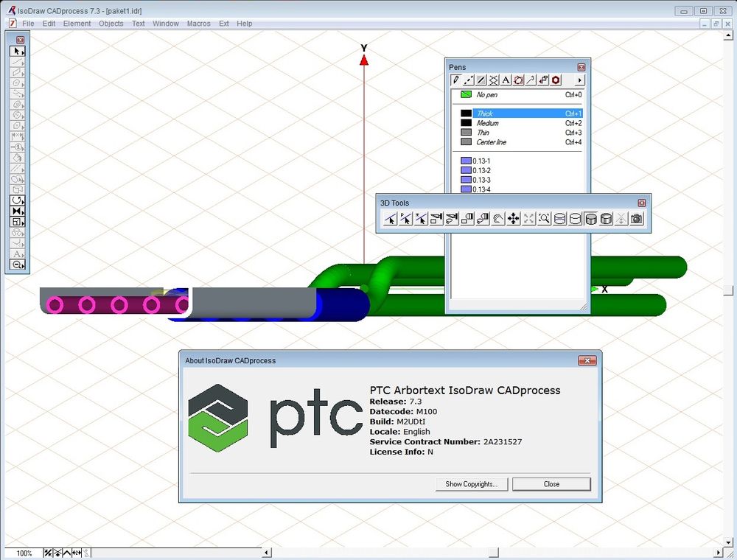Select the Center line pen entry
This screenshot has height=560, width=737.
pos(521,142)
